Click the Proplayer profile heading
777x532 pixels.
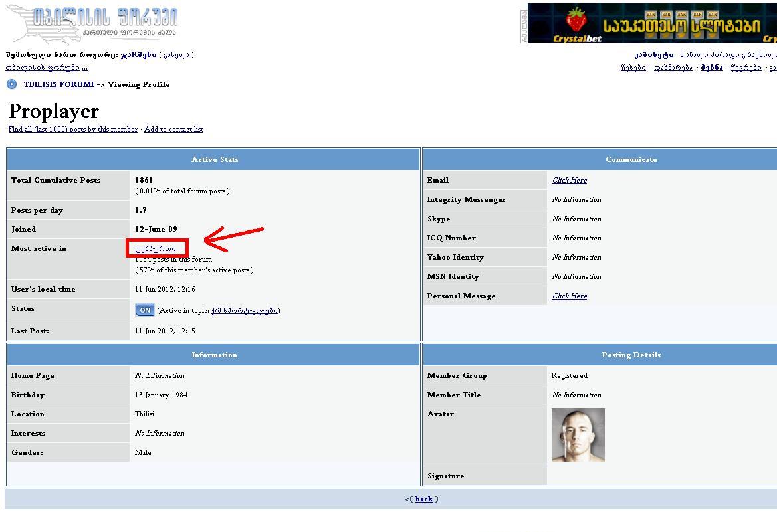[x=54, y=111]
